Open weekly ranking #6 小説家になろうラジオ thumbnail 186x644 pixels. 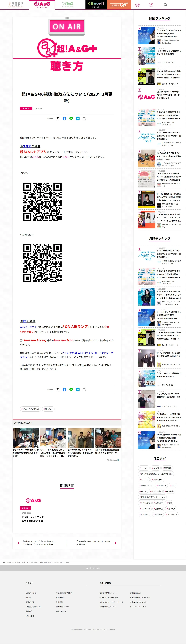click(147, 138)
